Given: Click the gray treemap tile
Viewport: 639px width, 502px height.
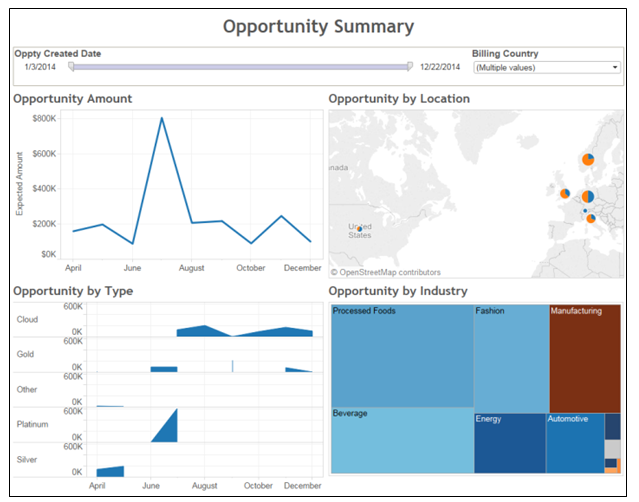Looking at the screenshot, I should (x=613, y=449).
